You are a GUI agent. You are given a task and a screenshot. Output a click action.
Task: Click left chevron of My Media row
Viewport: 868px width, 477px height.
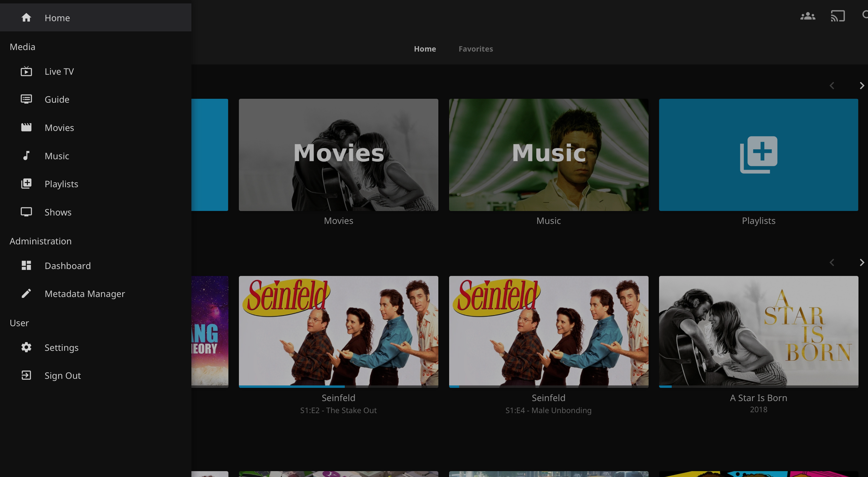pyautogui.click(x=832, y=86)
